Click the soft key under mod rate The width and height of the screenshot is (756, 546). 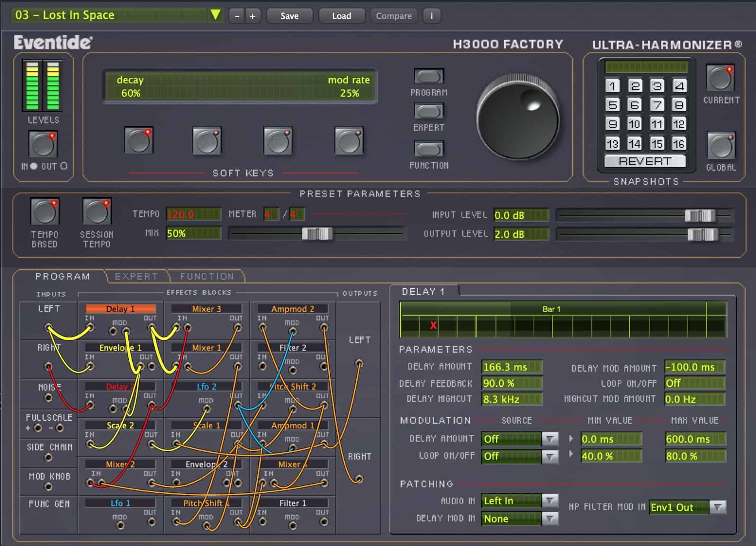click(x=349, y=140)
